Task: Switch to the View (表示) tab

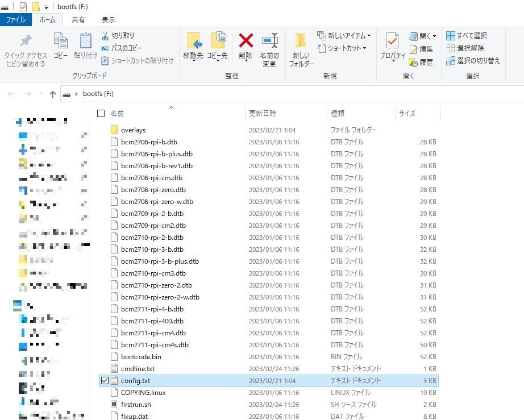Action: (109, 20)
